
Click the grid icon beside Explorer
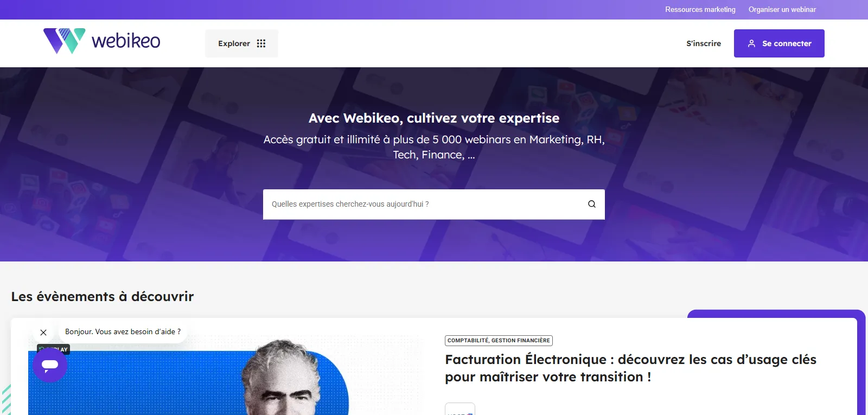(x=261, y=43)
